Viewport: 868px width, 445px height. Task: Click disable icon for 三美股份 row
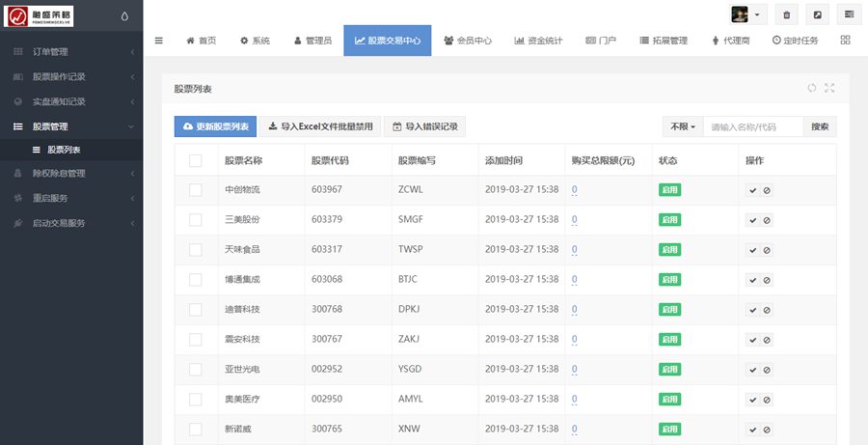[x=767, y=220]
